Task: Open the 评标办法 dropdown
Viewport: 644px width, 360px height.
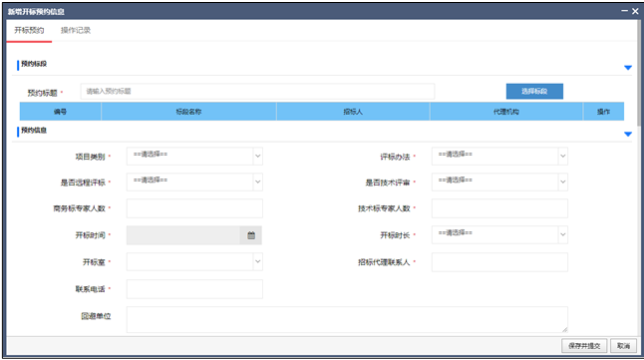Action: point(499,157)
